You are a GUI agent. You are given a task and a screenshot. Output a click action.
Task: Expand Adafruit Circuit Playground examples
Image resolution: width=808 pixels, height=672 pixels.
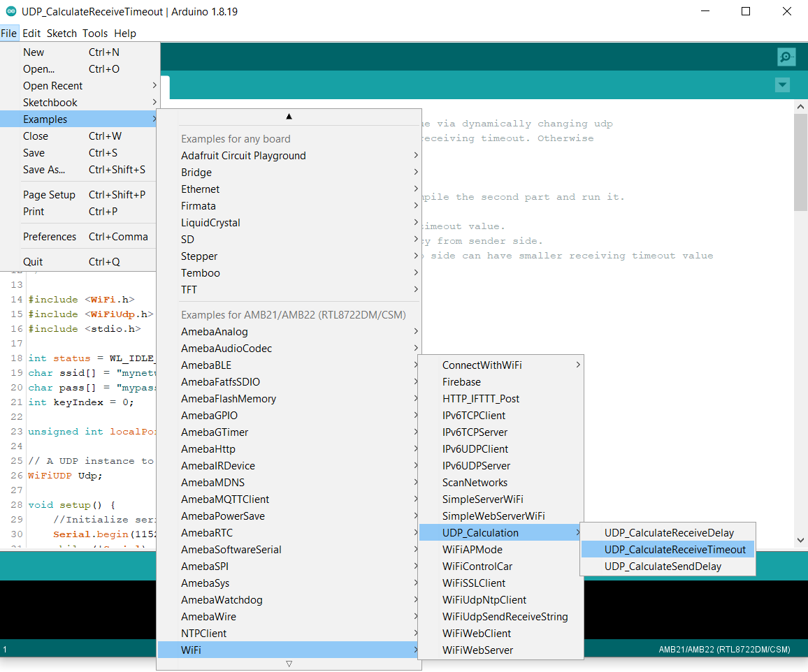click(289, 156)
